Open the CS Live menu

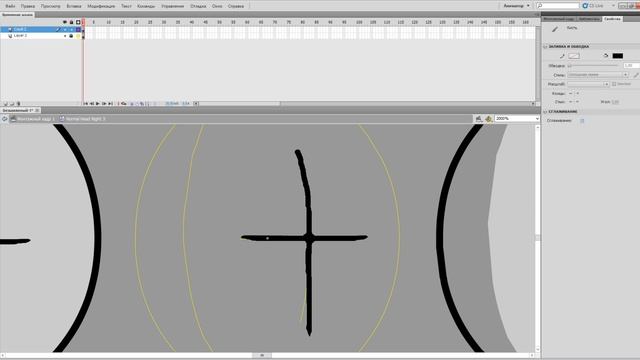click(x=598, y=6)
